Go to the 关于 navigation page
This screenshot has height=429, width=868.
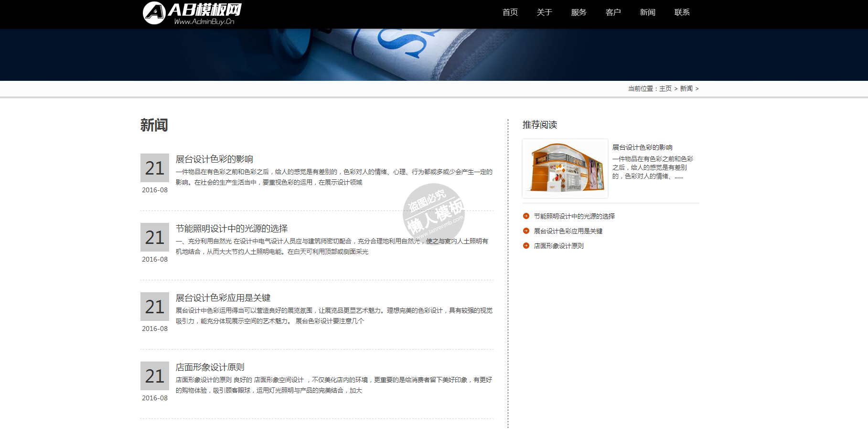coord(544,12)
